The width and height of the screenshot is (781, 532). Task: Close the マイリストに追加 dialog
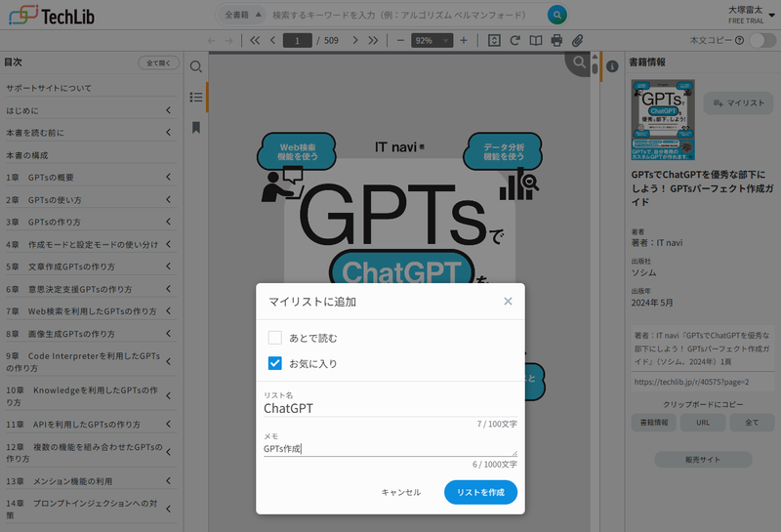pyautogui.click(x=508, y=302)
